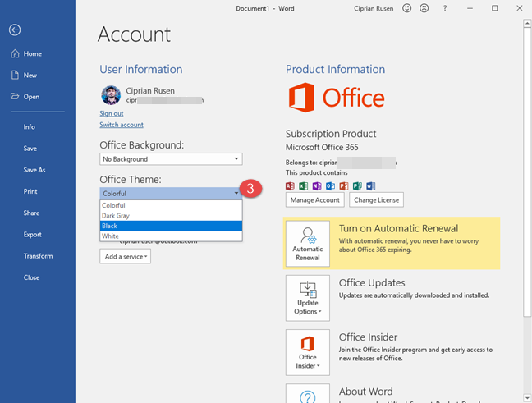Screen dimensions: 532x403
Task: Select the Black theme option
Action: pos(171,226)
